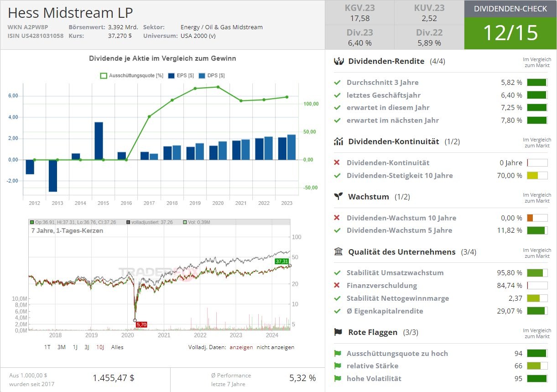Click the Dividenden-Rendite section icon
The height and width of the screenshot is (392, 557).
coord(338,61)
